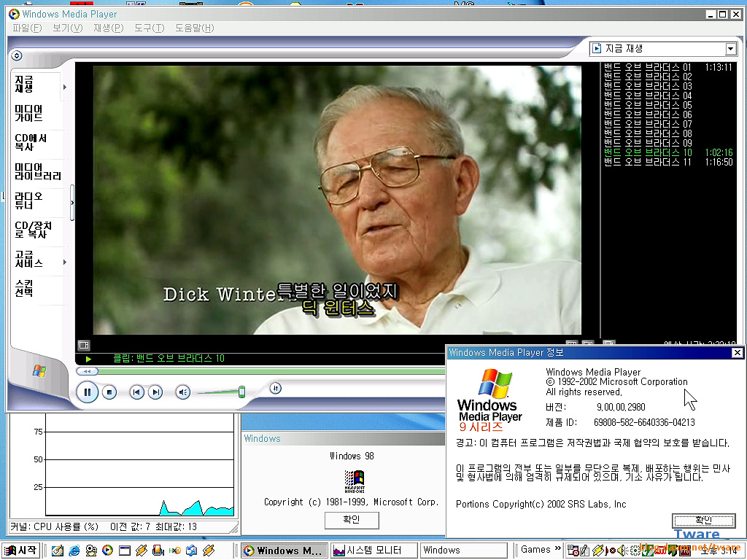This screenshot has width=747, height=560.
Task: Toggle the taskbar hide button at top-left
Action: click(x=17, y=55)
